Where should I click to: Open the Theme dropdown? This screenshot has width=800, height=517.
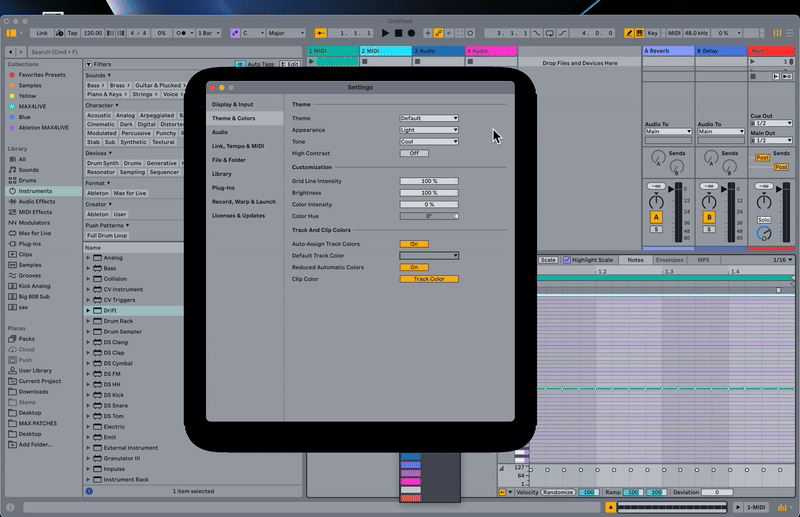tap(429, 118)
